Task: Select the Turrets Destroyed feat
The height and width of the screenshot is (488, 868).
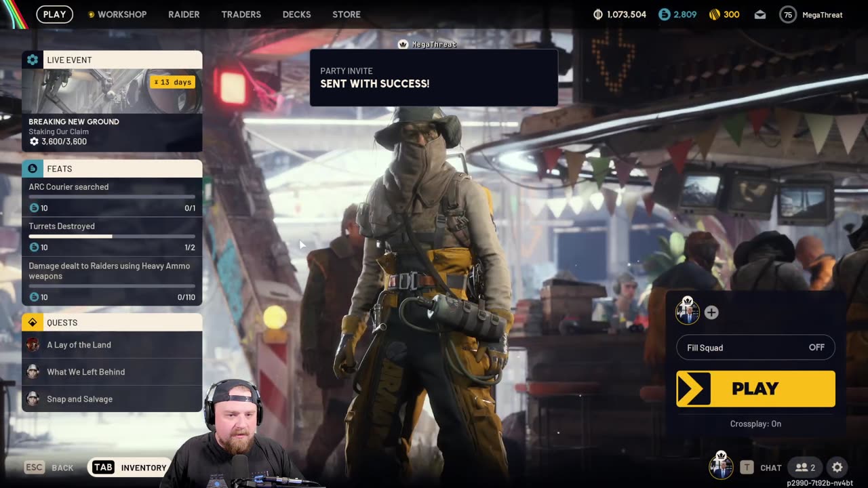Action: point(112,237)
